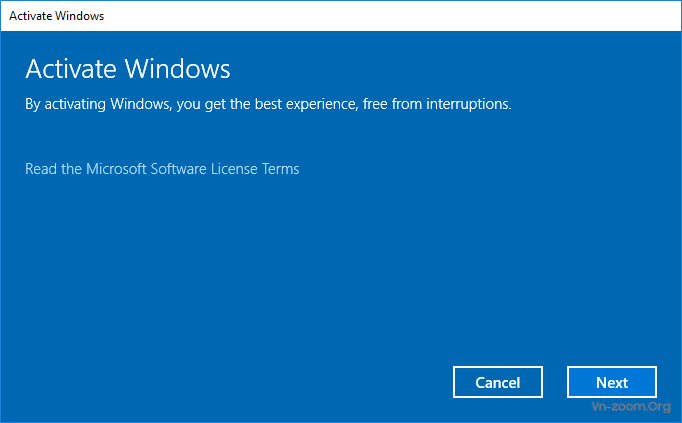Proceed with activation using Next
Image resolution: width=682 pixels, height=423 pixels.
click(x=612, y=382)
